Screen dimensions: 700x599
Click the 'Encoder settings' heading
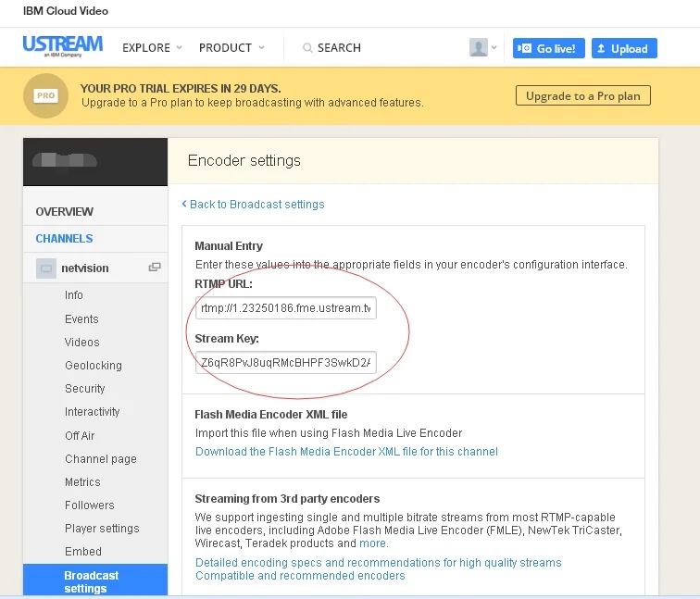tap(244, 160)
